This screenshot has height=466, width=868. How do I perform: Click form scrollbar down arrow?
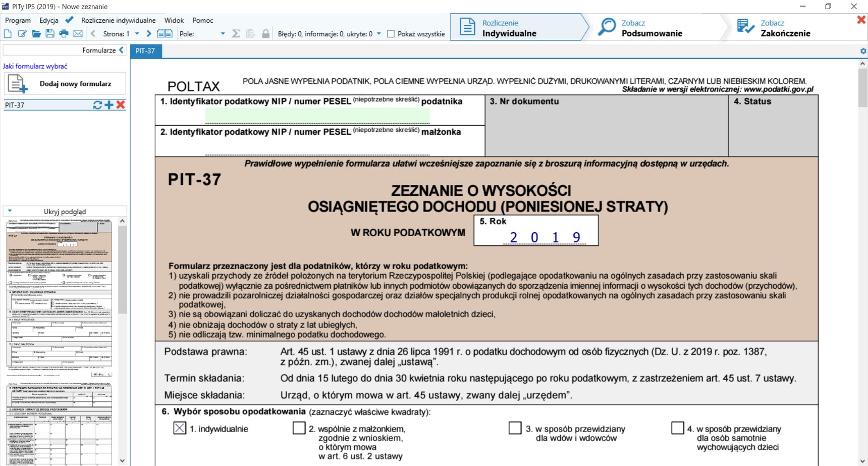pos(863,461)
